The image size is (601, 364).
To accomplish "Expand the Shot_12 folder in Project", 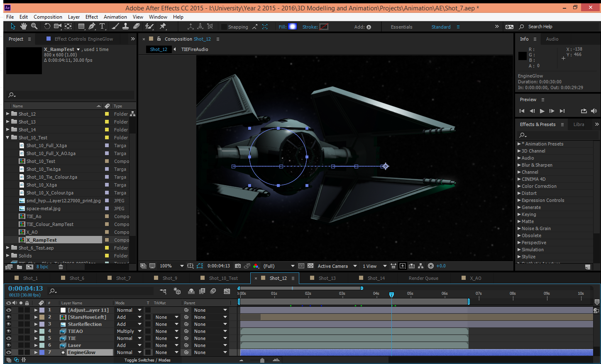I will coord(7,114).
